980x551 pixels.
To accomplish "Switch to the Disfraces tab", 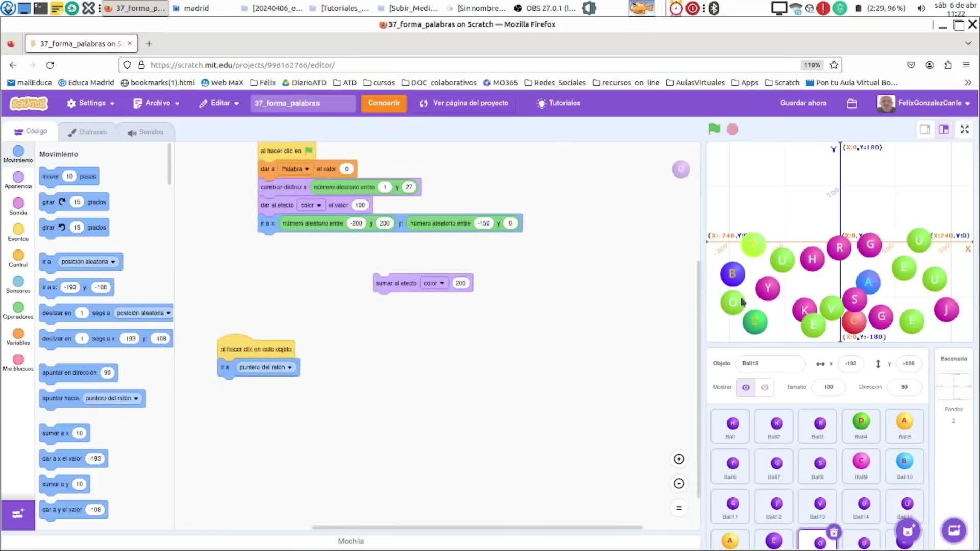I will point(87,132).
